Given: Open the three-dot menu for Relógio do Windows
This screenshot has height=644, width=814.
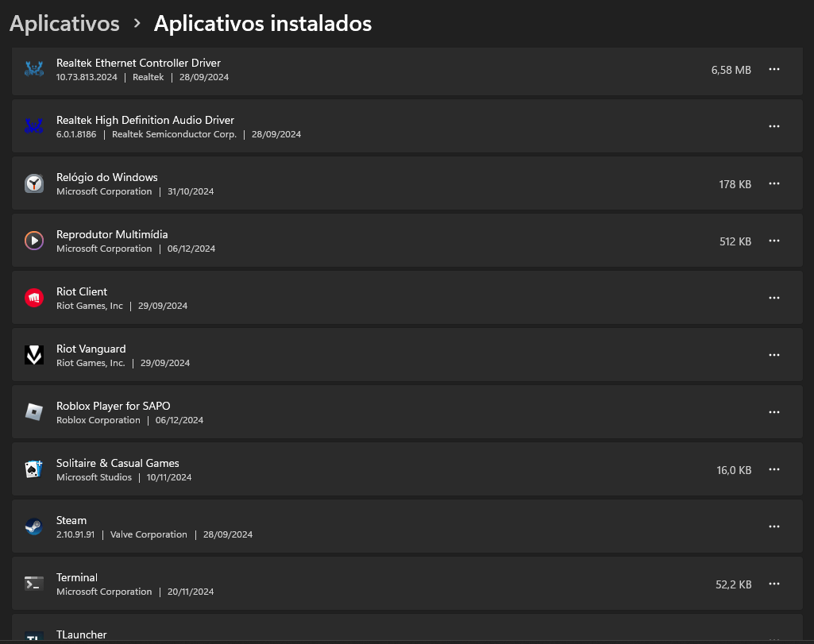Looking at the screenshot, I should pyautogui.click(x=774, y=183).
